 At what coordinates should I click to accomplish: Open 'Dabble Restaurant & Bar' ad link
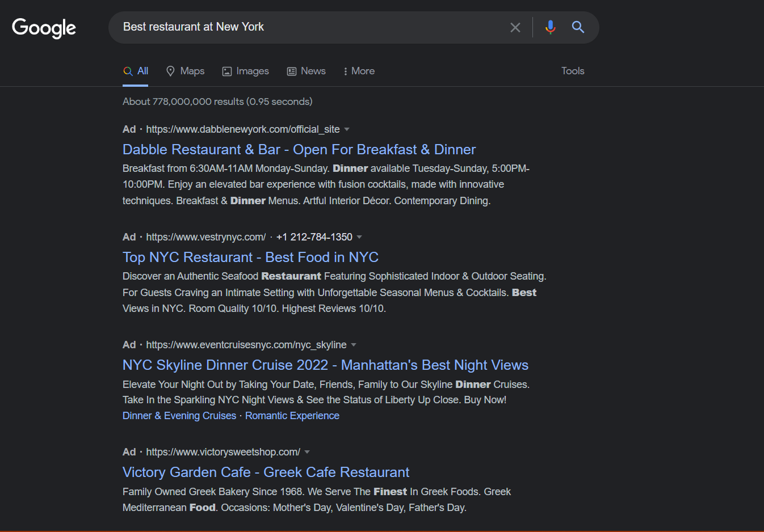(299, 149)
